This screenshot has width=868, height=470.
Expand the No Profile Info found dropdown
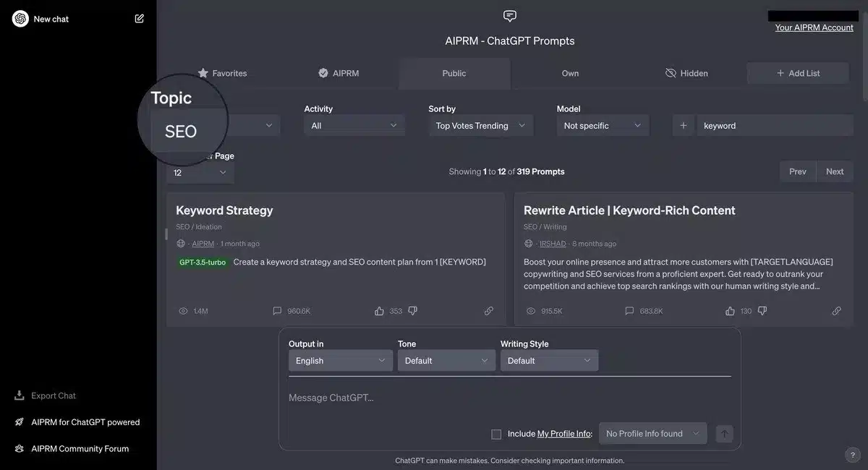point(653,434)
